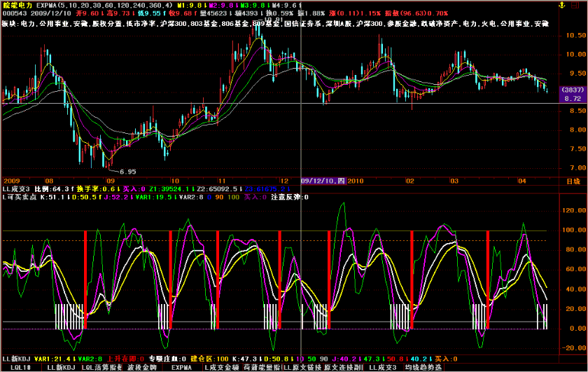Click the first red vertical signal bar in the KDJ panel
Image resolution: width=588 pixels, height=372 pixels.
coord(85,279)
